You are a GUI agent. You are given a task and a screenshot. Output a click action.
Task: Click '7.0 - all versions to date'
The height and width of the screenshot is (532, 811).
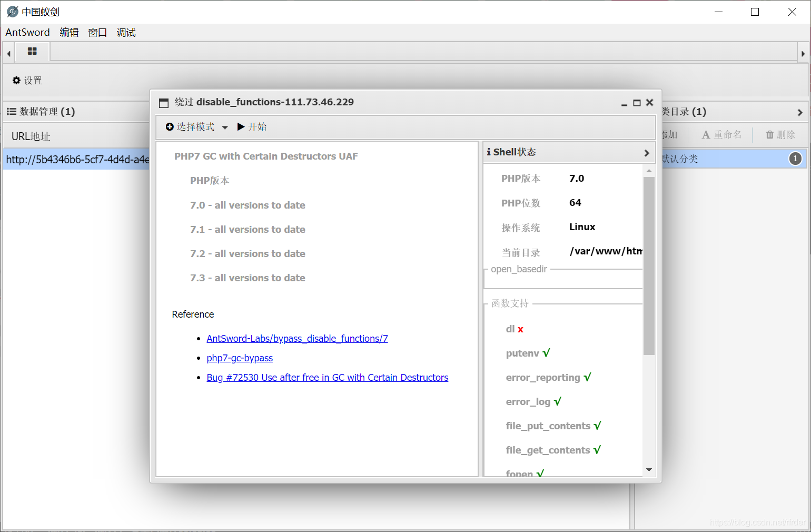[248, 205]
